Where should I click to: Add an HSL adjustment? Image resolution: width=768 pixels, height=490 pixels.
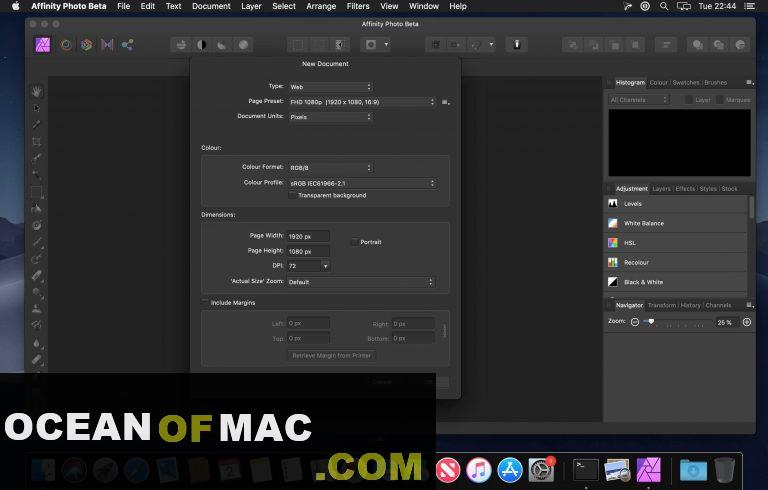(676, 243)
